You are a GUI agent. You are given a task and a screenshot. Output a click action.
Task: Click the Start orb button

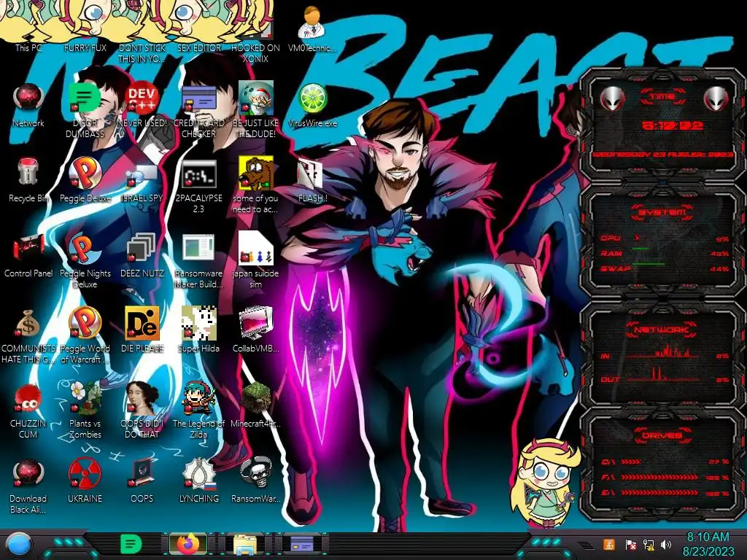[x=20, y=545]
